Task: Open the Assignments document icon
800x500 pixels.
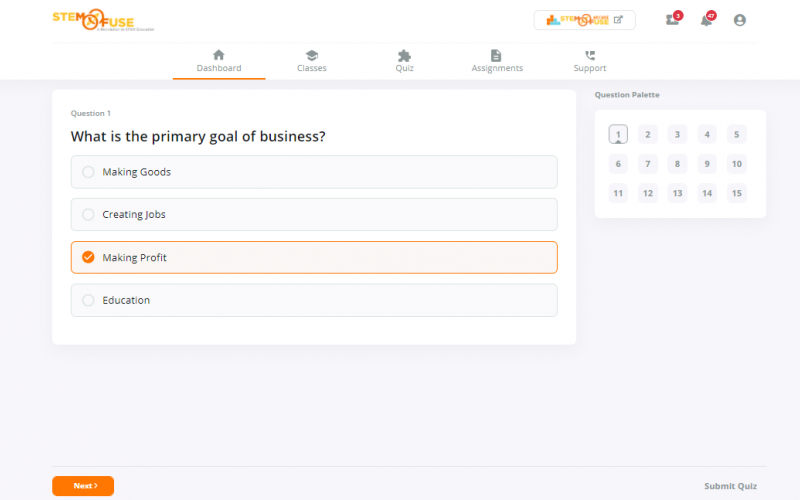Action: (496, 55)
